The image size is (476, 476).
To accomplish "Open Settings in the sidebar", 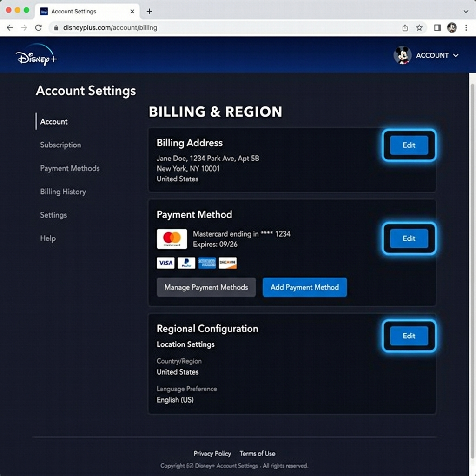I will 53,215.
